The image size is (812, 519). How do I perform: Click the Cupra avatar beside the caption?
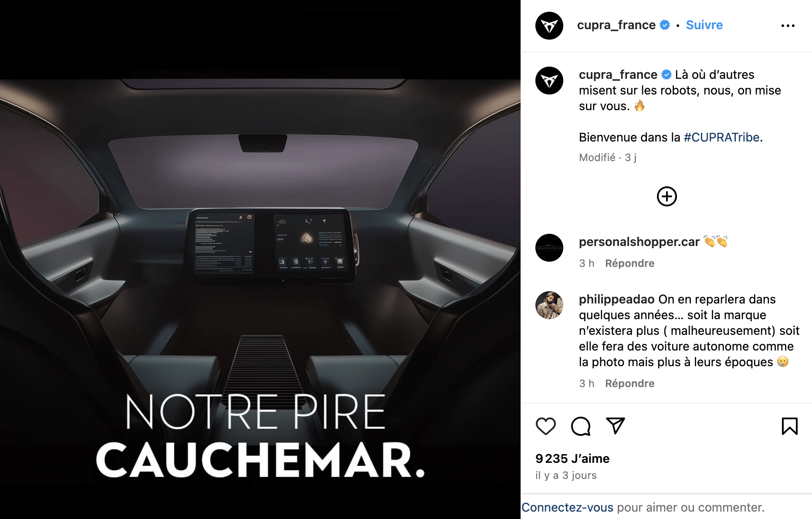pos(549,81)
